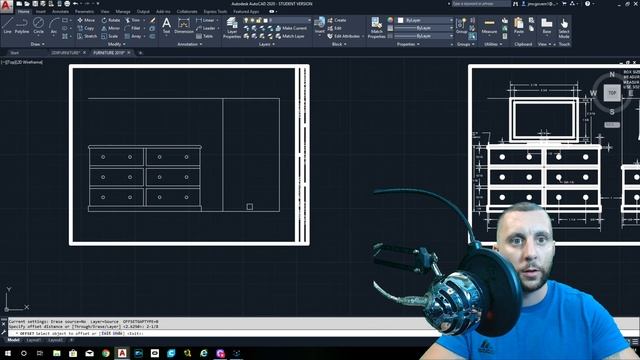Activate the Rotate command
Viewport: 640px width, 360px height.
tap(111, 20)
